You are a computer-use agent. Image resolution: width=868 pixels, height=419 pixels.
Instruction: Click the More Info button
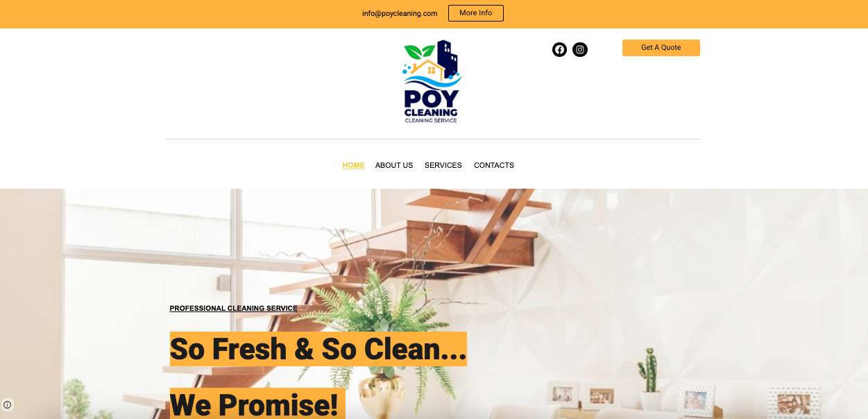tap(476, 13)
